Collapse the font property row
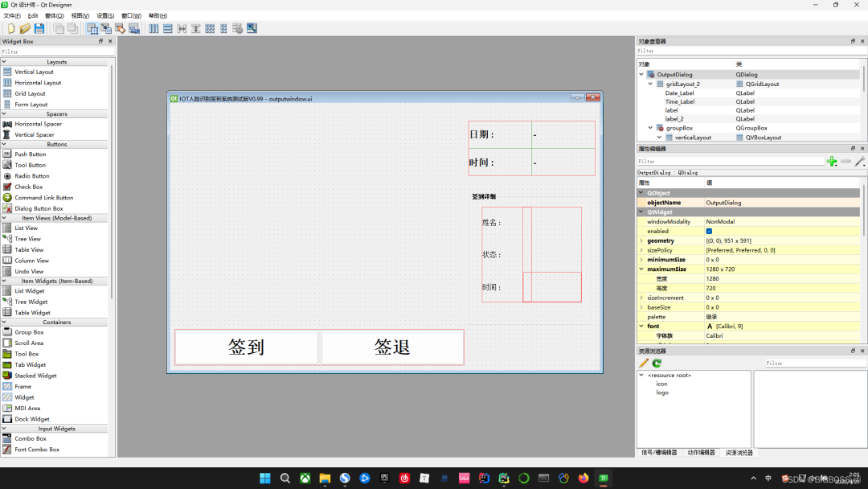Screen dimensions: 868x489 pos(641,327)
